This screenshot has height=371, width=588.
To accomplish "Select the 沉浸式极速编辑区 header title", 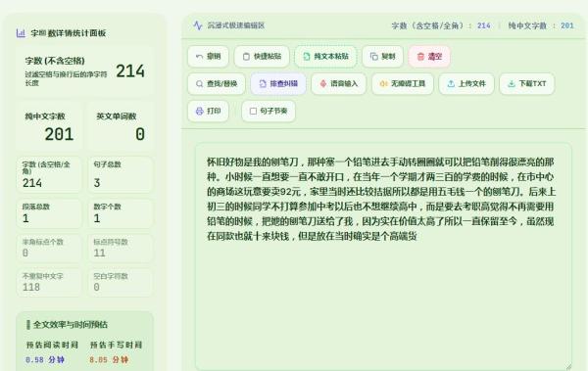I will [x=236, y=25].
